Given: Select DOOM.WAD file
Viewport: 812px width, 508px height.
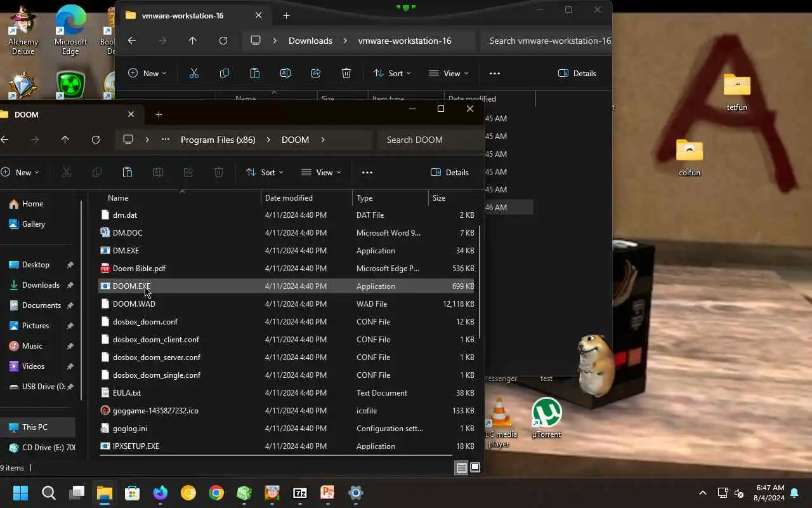Looking at the screenshot, I should click(x=285, y=304).
